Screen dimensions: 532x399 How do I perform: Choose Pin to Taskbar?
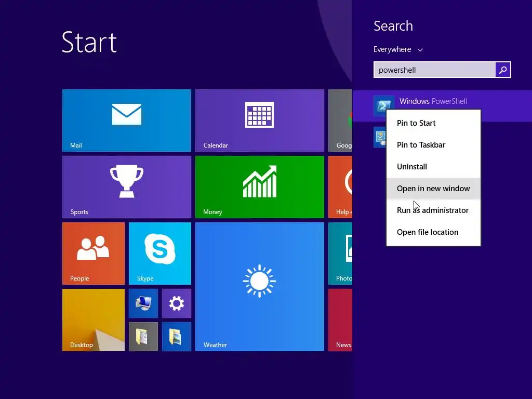[434, 145]
